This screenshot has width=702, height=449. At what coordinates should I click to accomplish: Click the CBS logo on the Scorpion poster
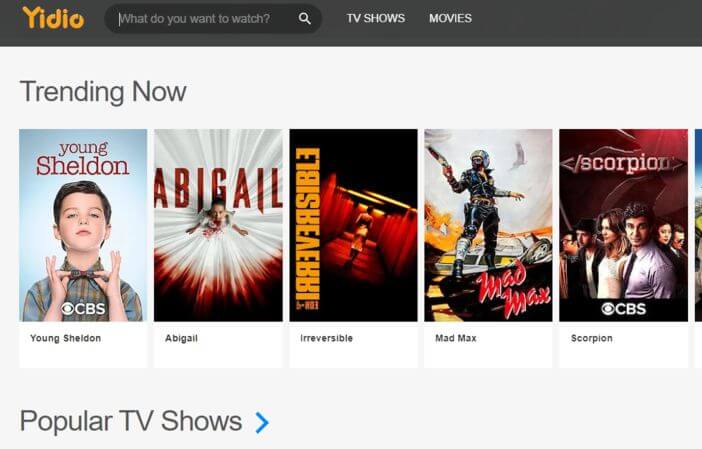(624, 308)
